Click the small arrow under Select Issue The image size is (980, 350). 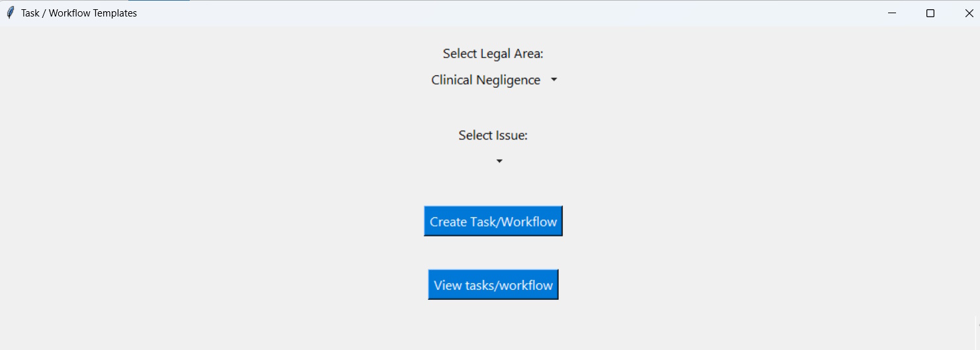(499, 161)
